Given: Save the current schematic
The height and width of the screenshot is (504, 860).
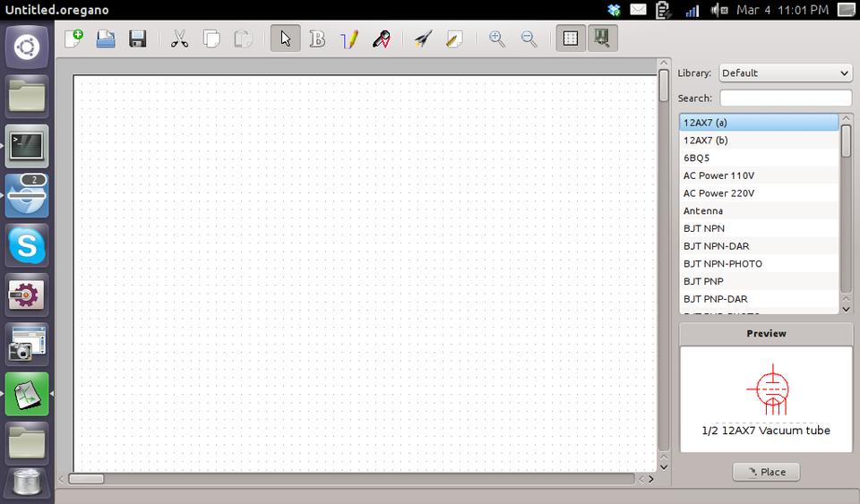Looking at the screenshot, I should point(137,39).
